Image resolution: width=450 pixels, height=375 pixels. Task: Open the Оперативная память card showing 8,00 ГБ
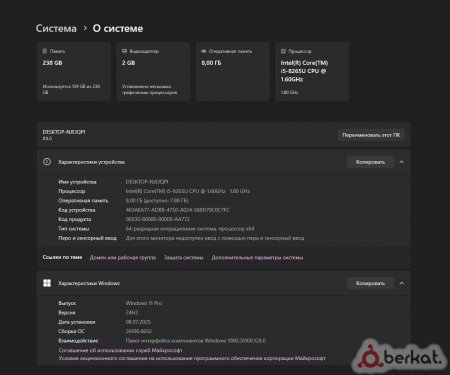click(x=232, y=71)
